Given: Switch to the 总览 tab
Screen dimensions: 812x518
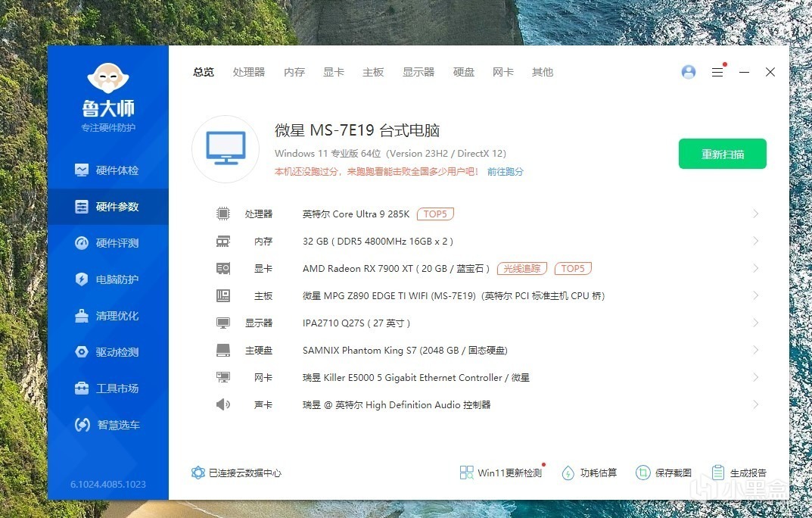Looking at the screenshot, I should click(x=204, y=72).
